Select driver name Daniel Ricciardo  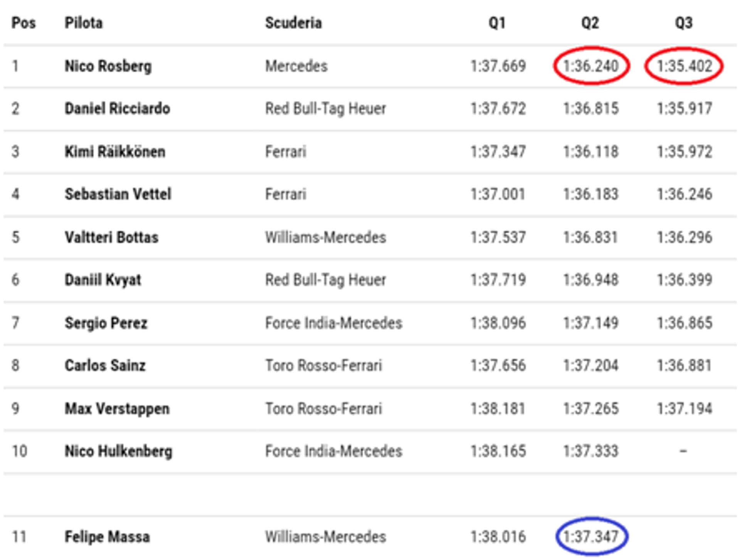(x=117, y=109)
